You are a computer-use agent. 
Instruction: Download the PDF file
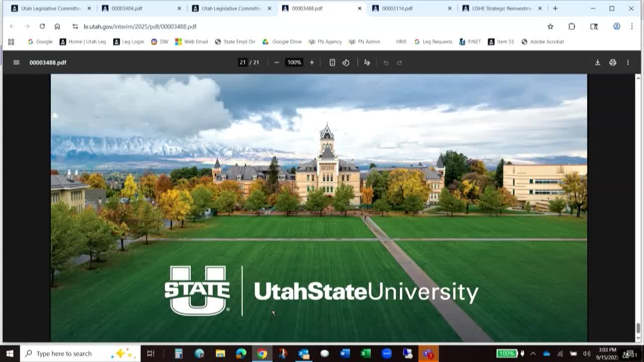[598, 62]
